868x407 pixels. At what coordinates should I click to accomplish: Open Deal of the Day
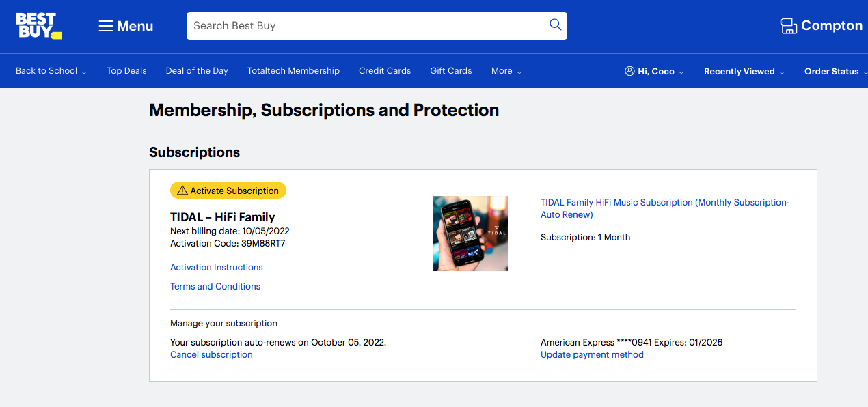pyautogui.click(x=197, y=70)
